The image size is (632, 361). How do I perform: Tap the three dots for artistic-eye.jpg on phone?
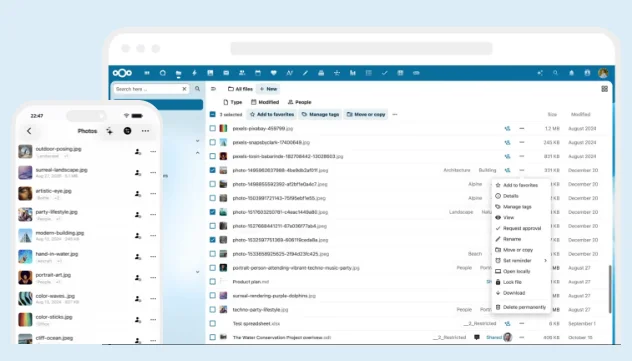click(x=153, y=193)
